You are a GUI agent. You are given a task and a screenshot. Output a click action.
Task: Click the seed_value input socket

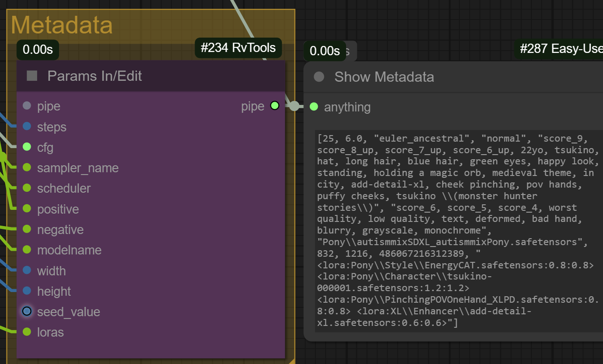[27, 311]
